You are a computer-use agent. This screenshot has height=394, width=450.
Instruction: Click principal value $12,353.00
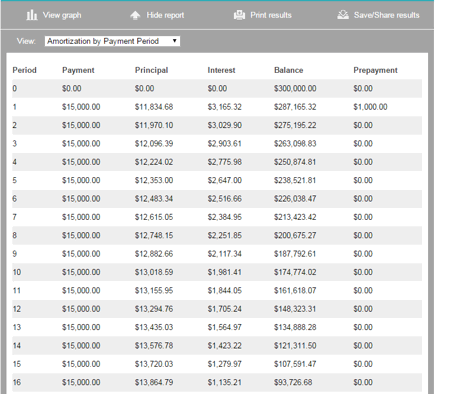(x=154, y=180)
